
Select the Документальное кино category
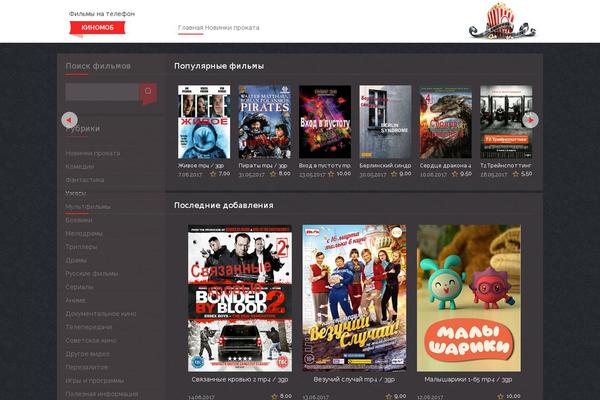[x=101, y=314]
